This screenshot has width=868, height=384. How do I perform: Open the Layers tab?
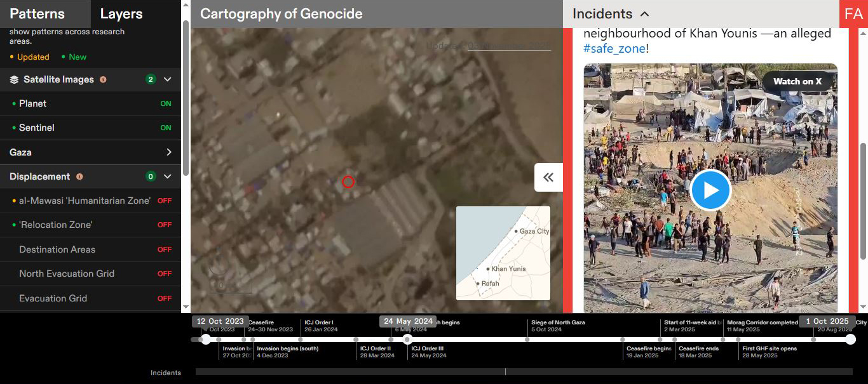(121, 14)
